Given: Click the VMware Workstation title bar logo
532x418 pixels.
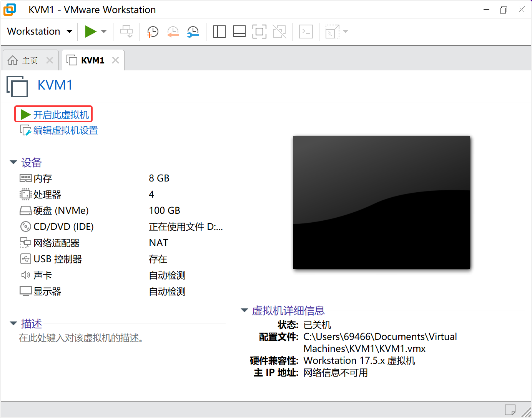Looking at the screenshot, I should click(x=10, y=10).
